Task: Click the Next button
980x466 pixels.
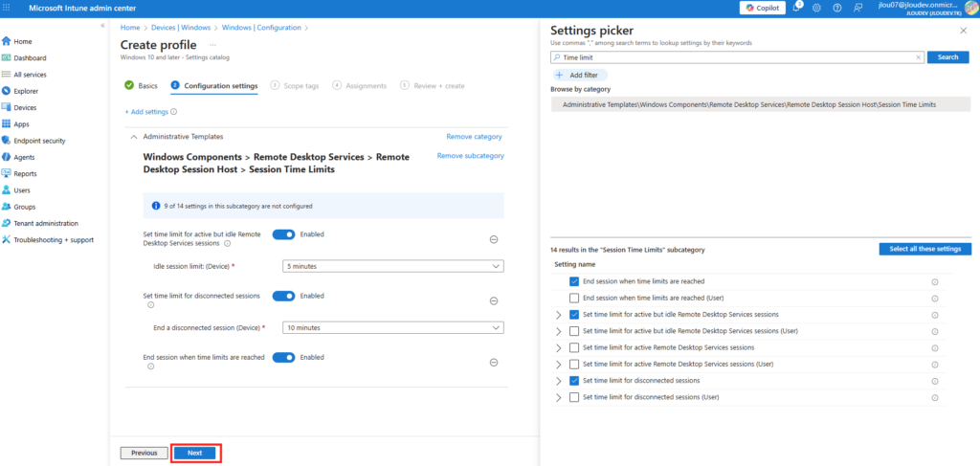Action: point(195,453)
